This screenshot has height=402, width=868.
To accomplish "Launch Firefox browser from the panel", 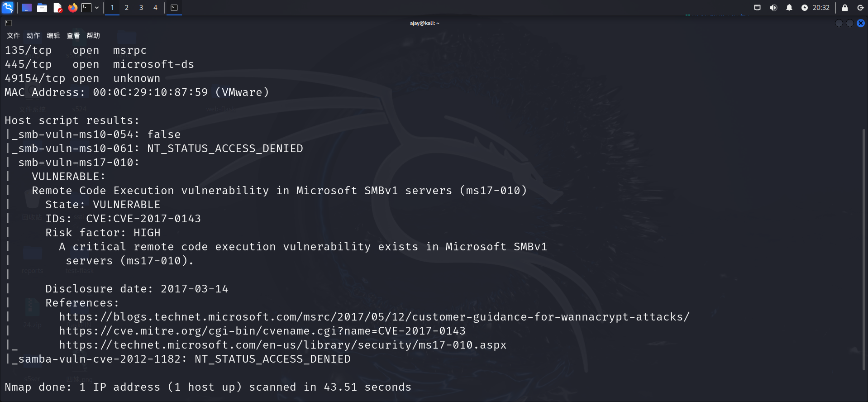I will click(x=72, y=8).
